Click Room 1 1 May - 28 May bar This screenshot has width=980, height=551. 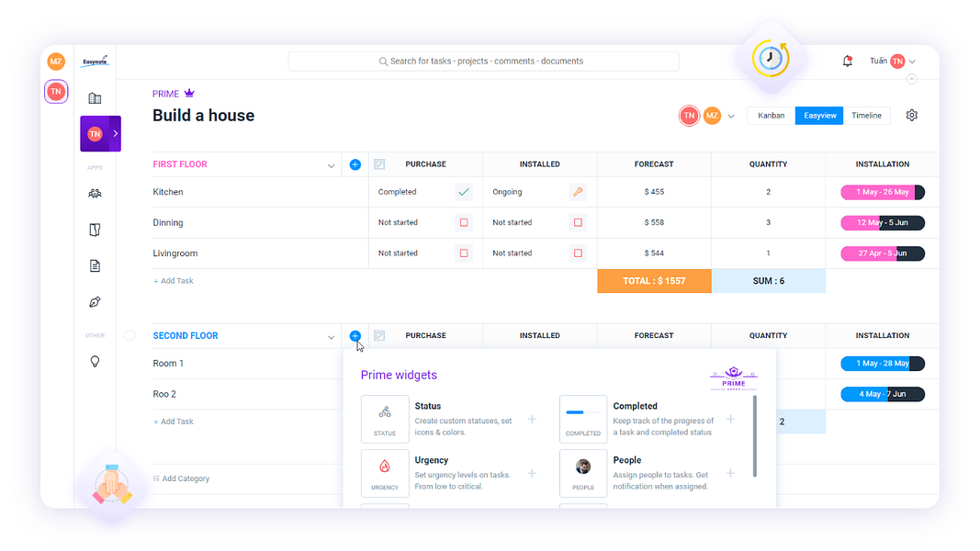[883, 363]
